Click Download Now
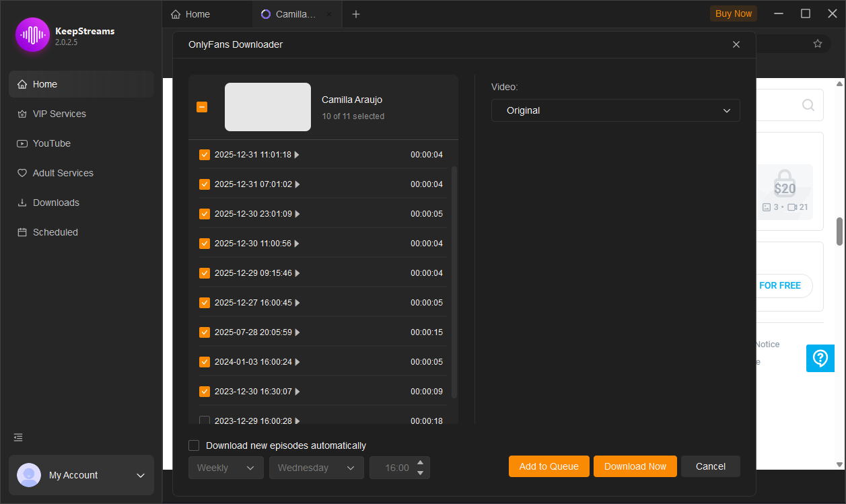This screenshot has height=504, width=846. pos(635,466)
